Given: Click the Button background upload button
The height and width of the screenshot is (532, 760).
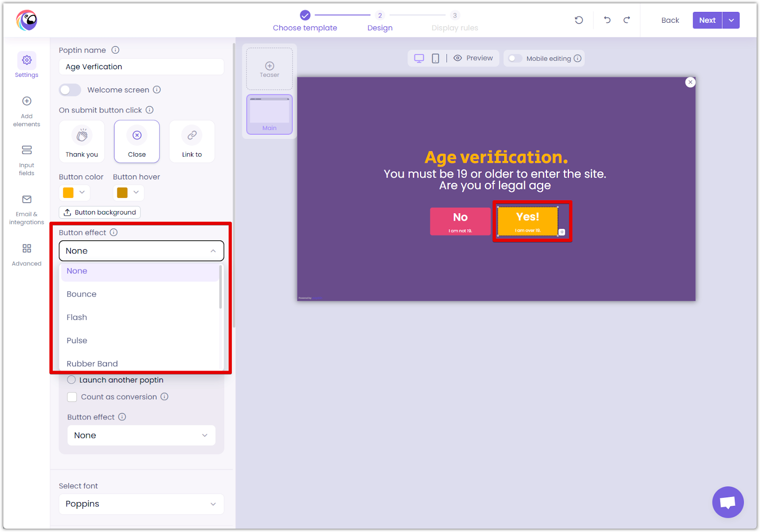Looking at the screenshot, I should click(100, 212).
